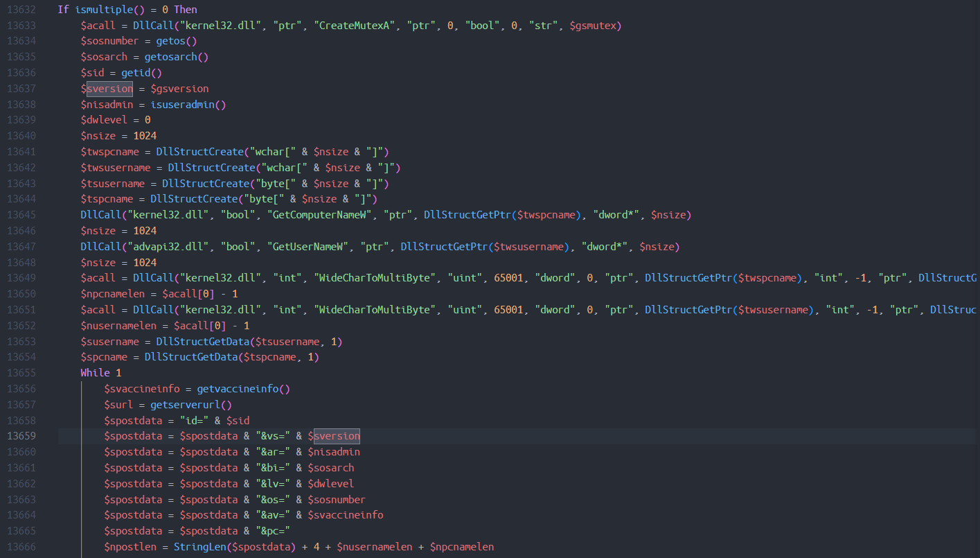Click the getserverurl() call
The image size is (980, 558).
[x=191, y=405]
